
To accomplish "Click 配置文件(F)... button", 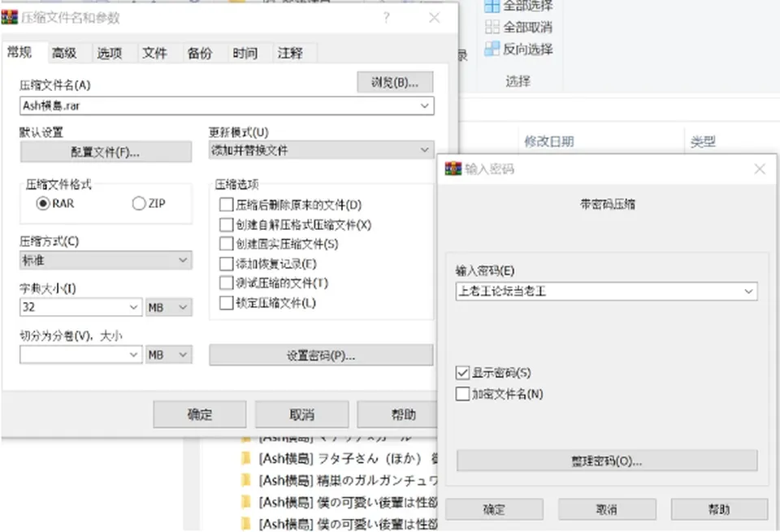I will pos(106,152).
